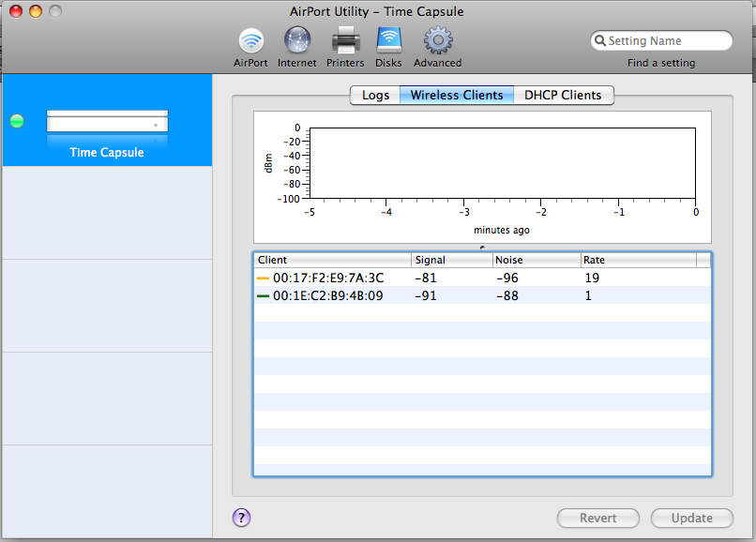
Task: Switch to the DHCP Clients tab
Action: [x=563, y=95]
